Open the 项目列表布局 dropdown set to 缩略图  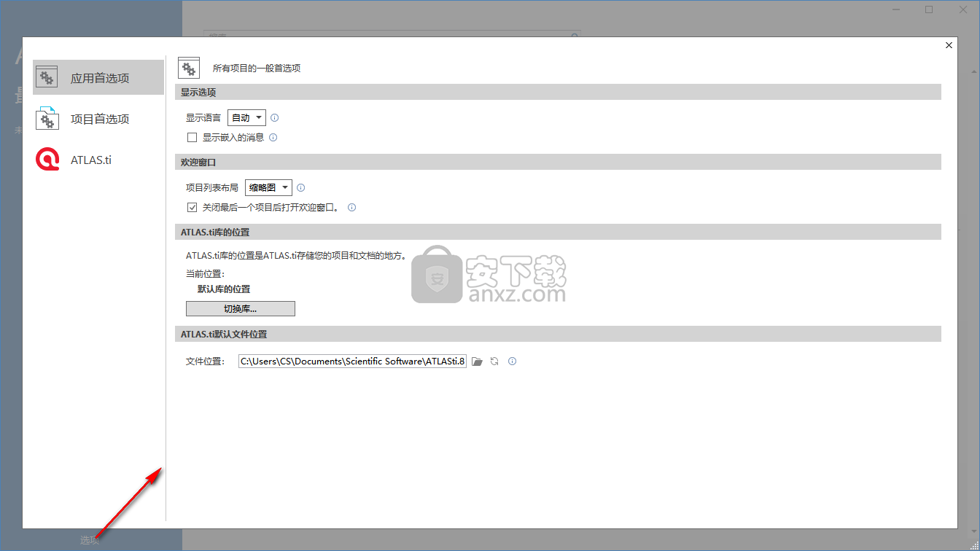pyautogui.click(x=268, y=187)
